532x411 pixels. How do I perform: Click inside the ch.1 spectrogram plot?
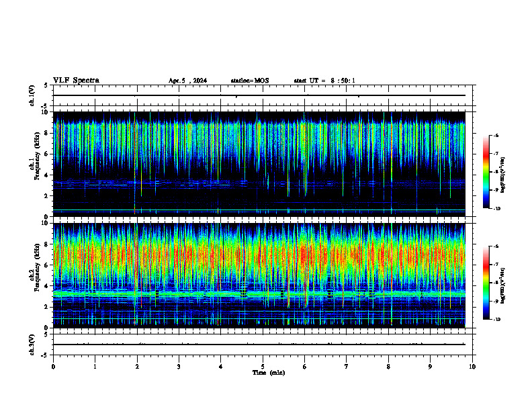point(259,164)
